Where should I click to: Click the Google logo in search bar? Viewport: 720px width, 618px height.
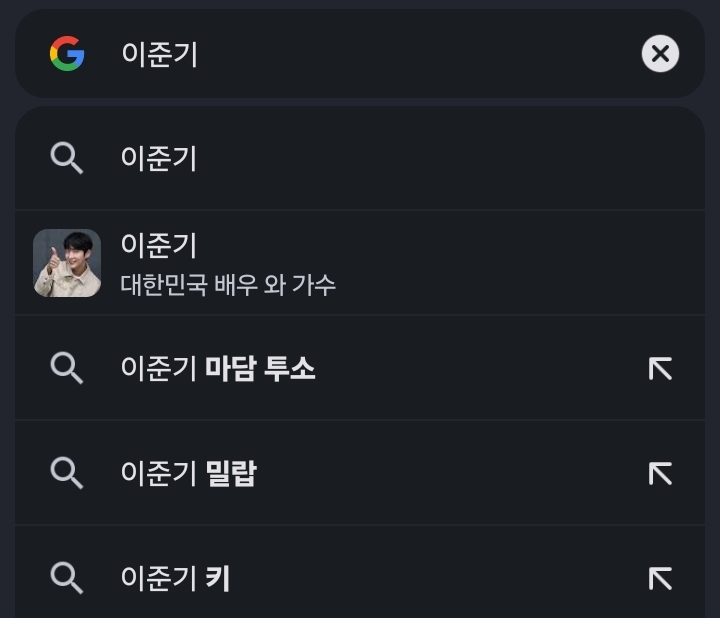coord(67,53)
